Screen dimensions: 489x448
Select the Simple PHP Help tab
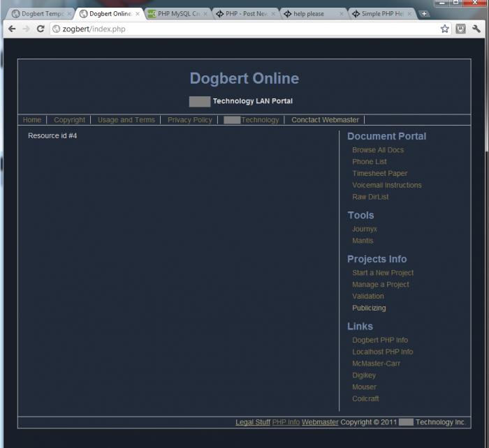tap(381, 14)
